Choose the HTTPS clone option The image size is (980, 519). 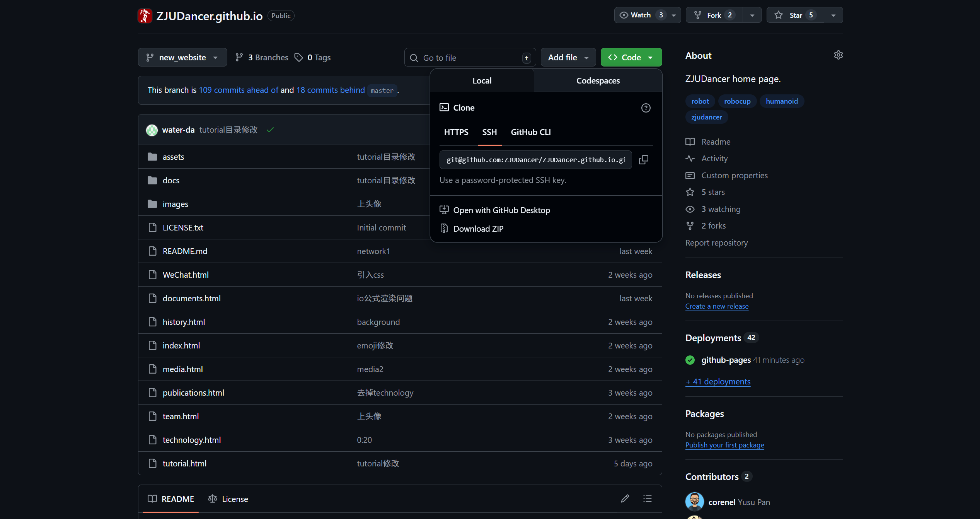(456, 132)
